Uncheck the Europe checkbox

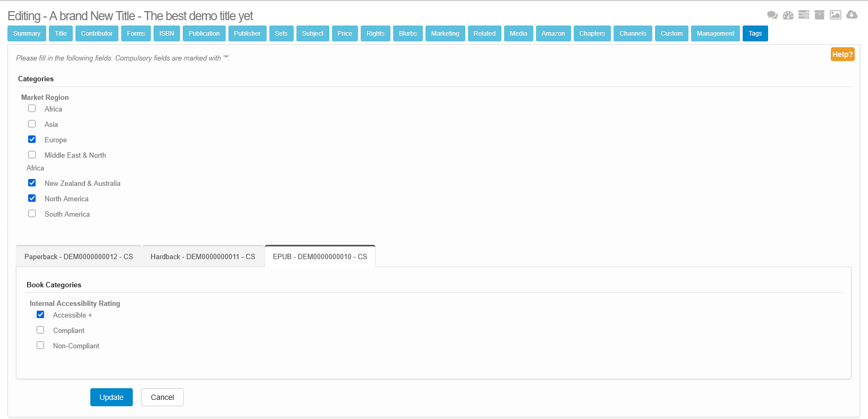(x=32, y=139)
